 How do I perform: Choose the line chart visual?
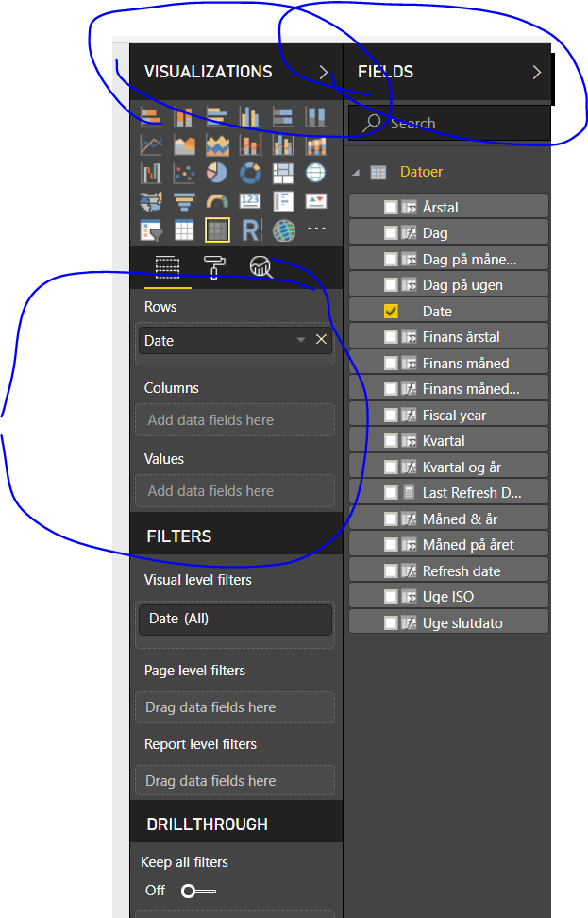point(151,144)
